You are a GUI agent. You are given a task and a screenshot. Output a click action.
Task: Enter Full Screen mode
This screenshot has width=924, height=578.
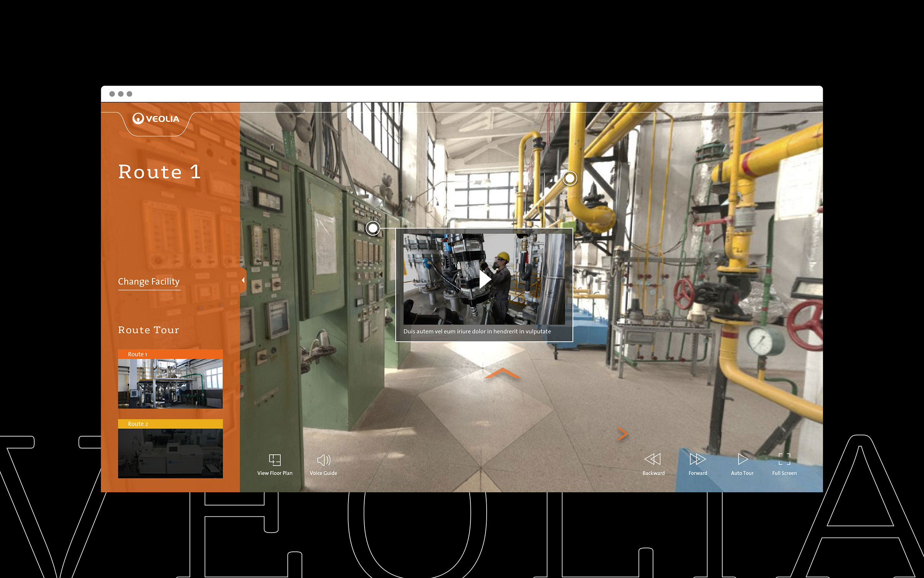pos(784,459)
